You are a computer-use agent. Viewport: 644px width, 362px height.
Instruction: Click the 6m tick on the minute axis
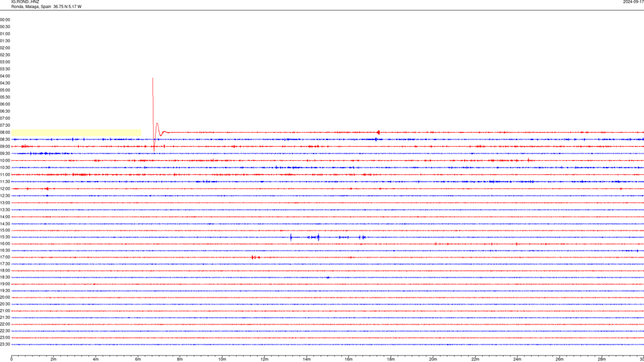tap(138, 359)
